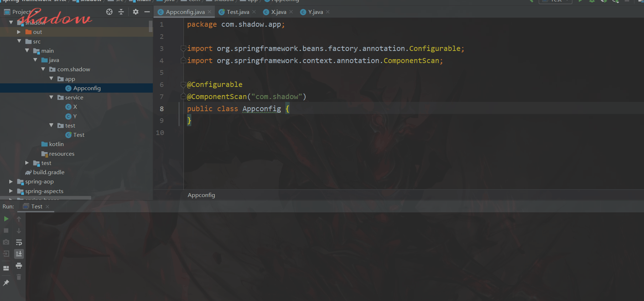This screenshot has height=301, width=644.
Task: Toggle fold marker at @Configurable line
Action: click(183, 84)
